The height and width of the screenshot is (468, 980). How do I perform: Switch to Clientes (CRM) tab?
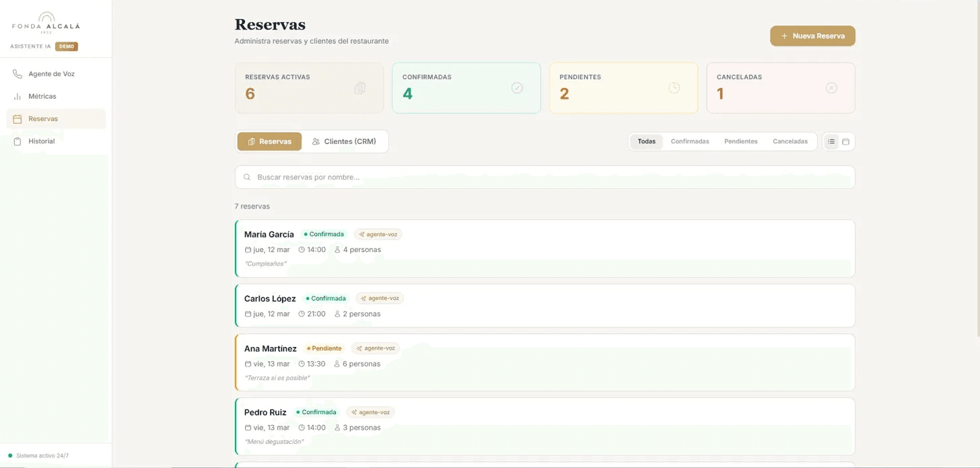click(344, 141)
